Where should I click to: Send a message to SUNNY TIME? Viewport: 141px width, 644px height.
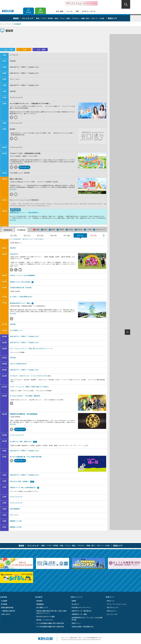(25, 167)
